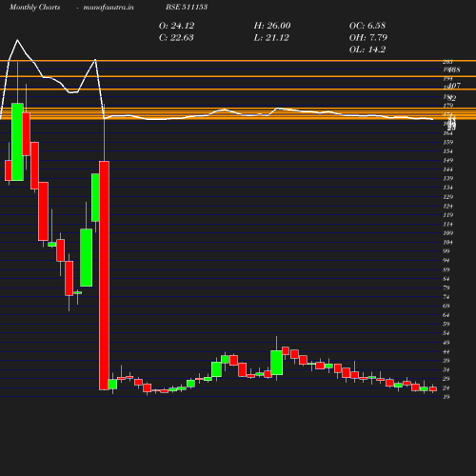The height and width of the screenshot is (476, 476).
Task: Click the 44 price axis label
Action: 446,352
